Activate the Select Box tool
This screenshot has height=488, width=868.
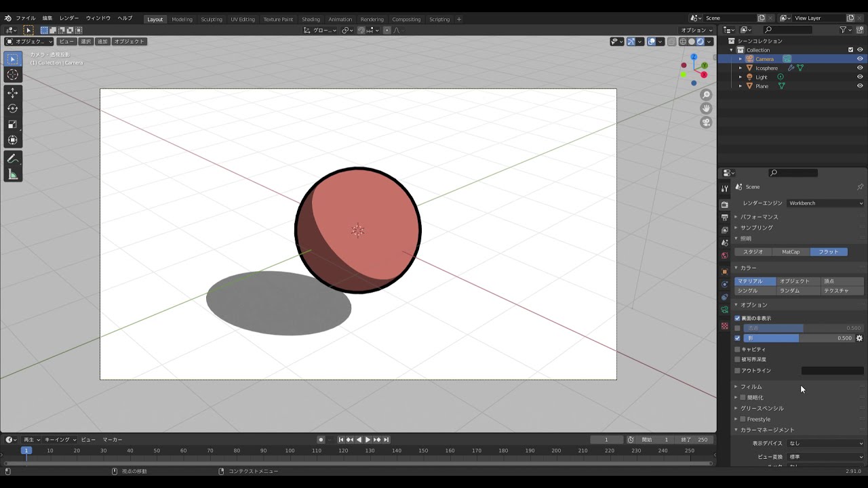[x=12, y=60]
